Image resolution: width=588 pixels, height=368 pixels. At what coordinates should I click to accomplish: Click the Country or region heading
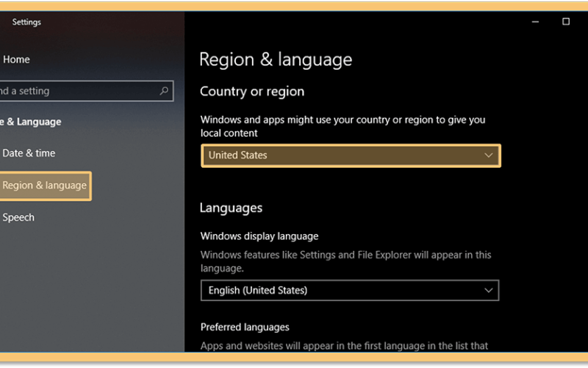coord(252,91)
